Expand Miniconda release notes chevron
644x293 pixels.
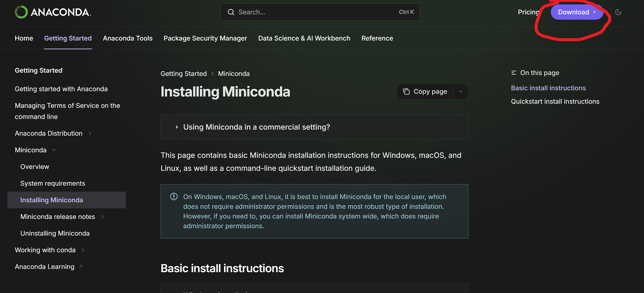(x=102, y=217)
